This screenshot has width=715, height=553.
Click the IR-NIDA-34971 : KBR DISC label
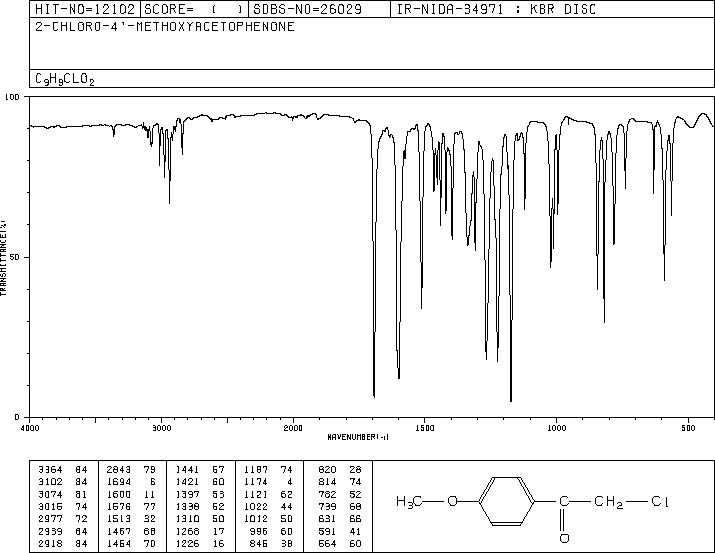click(496, 9)
